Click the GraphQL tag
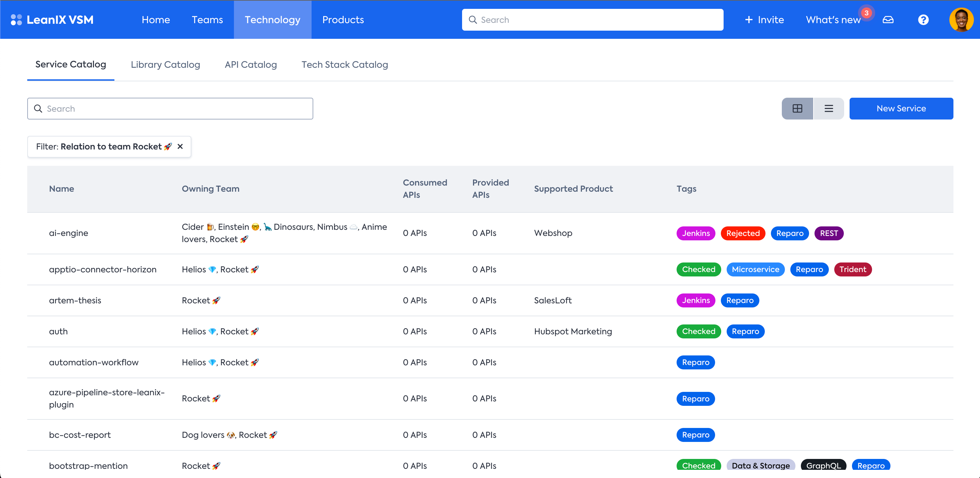The image size is (980, 478). pyautogui.click(x=824, y=465)
